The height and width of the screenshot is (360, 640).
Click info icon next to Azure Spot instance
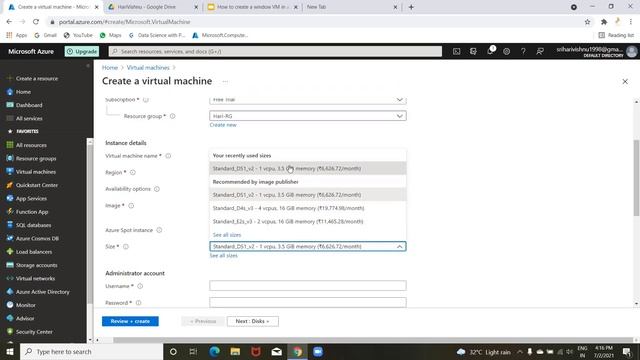(159, 230)
